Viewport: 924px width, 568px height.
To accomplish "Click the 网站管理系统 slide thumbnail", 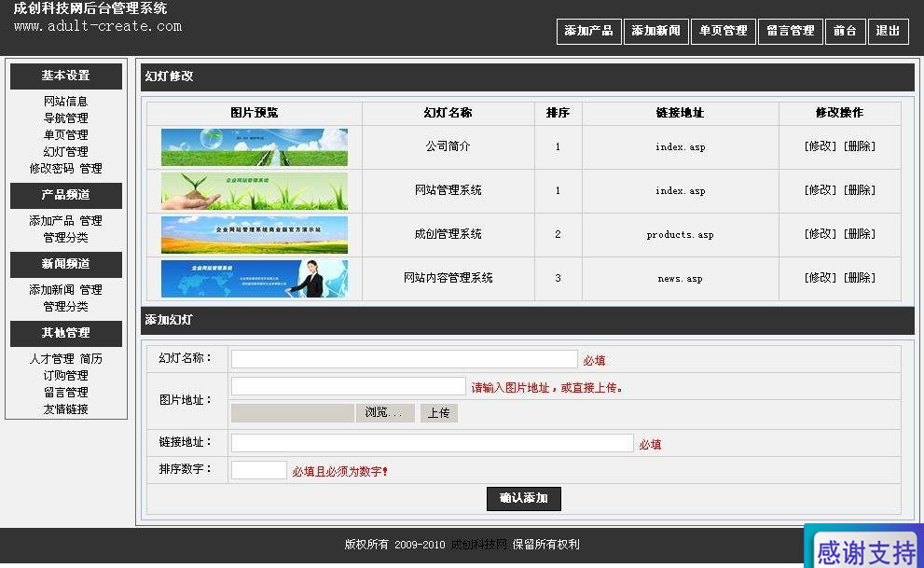I will pyautogui.click(x=255, y=191).
